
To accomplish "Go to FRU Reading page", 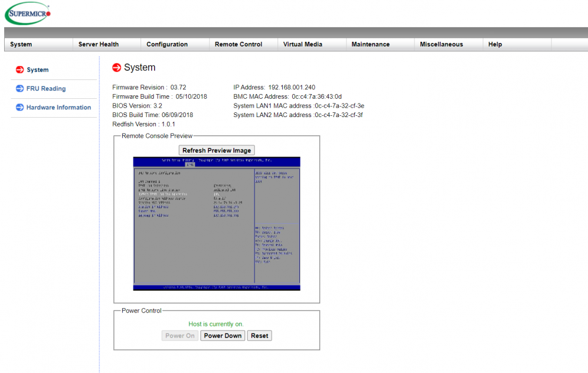I will click(x=46, y=89).
